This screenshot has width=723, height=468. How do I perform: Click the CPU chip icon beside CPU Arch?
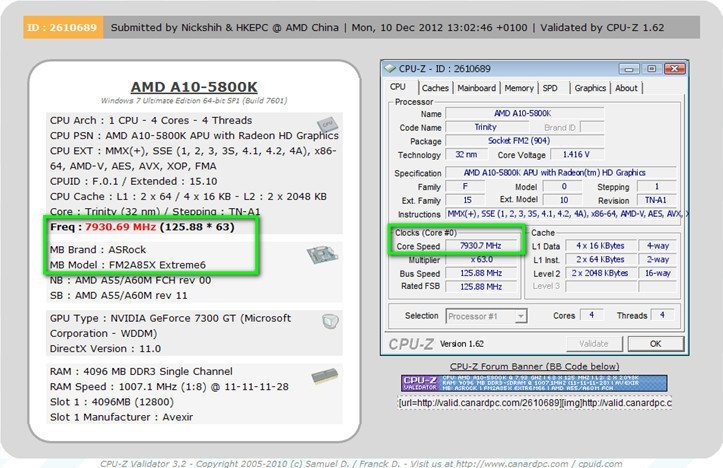coord(327,125)
